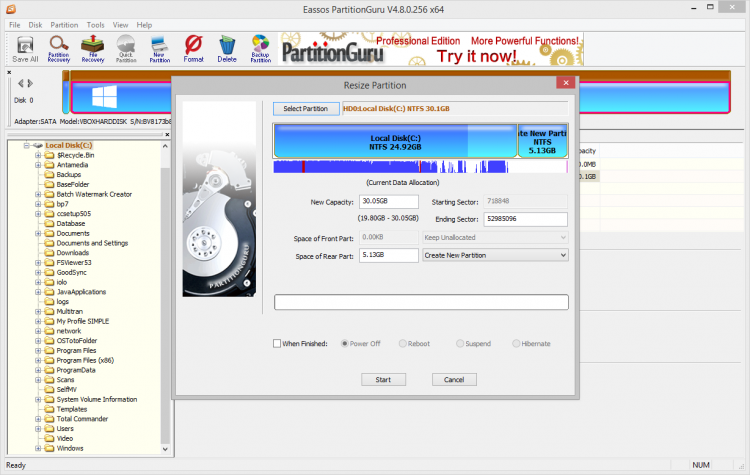Click the BaseFolder folder icon
The height and width of the screenshot is (475, 750).
point(49,184)
